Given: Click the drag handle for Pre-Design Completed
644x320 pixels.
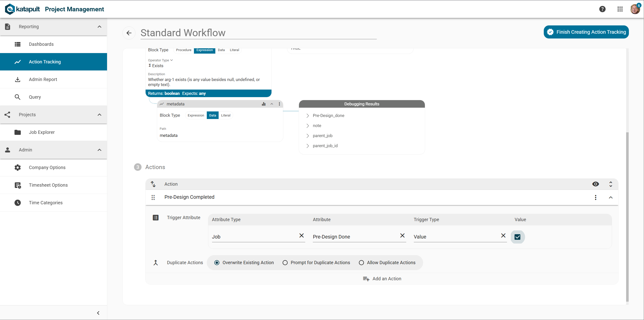Looking at the screenshot, I should coord(153,197).
